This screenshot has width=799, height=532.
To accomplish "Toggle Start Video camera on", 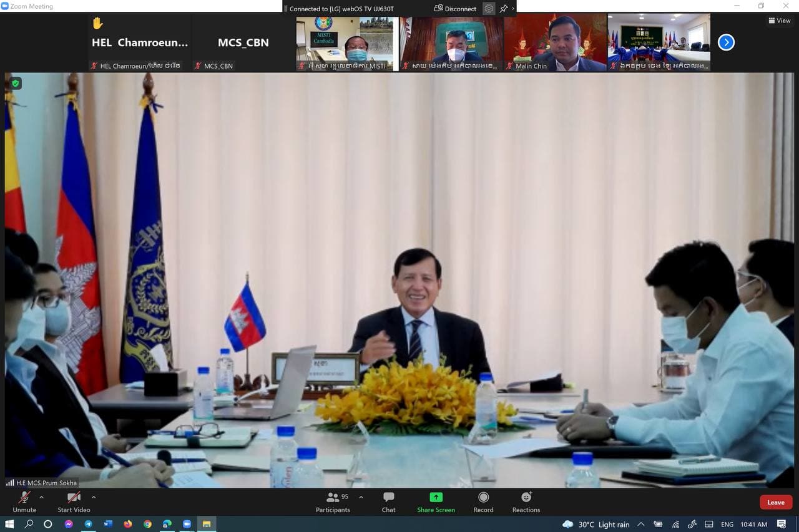I will point(74,501).
